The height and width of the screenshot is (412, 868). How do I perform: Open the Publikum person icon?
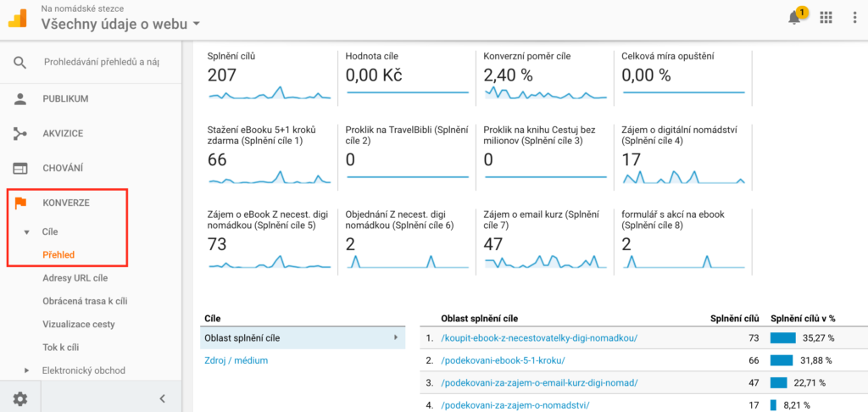tap(20, 99)
